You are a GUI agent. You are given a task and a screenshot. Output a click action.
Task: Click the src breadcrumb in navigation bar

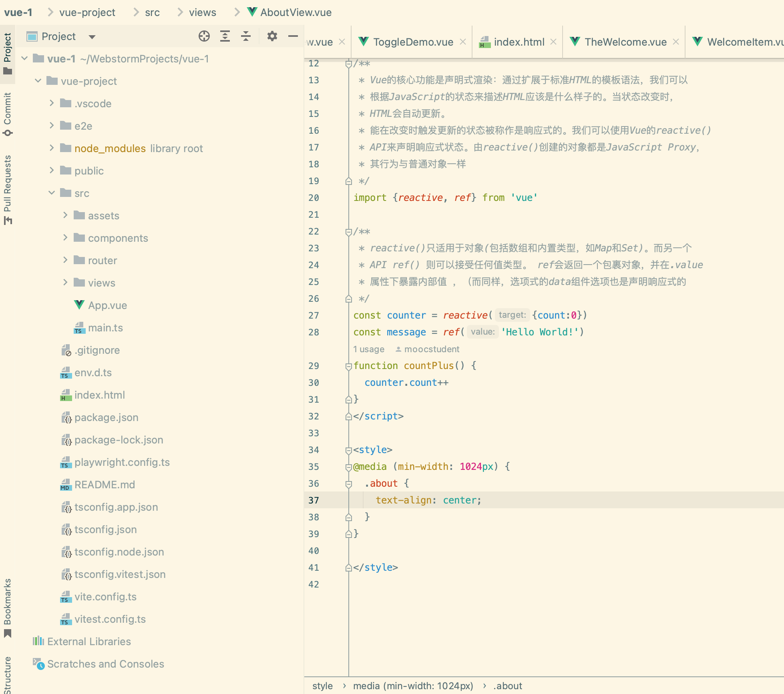152,12
